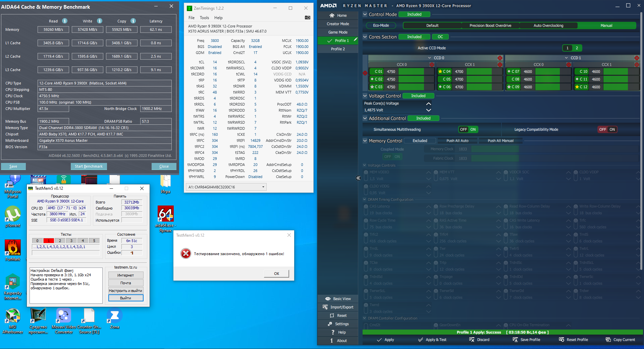Collapse the CCD 0 group chevron
Screen dimensions: 644x349
click(x=430, y=58)
